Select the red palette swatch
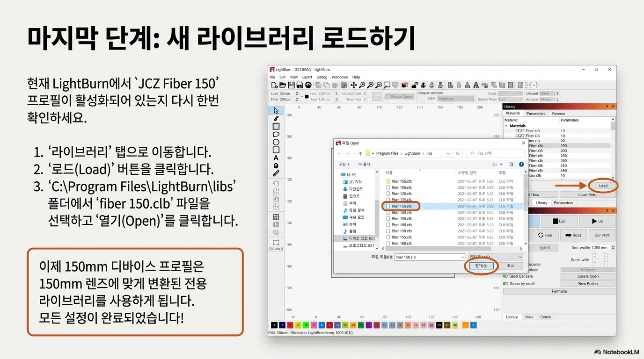The width and height of the screenshot is (644, 359). (290, 325)
